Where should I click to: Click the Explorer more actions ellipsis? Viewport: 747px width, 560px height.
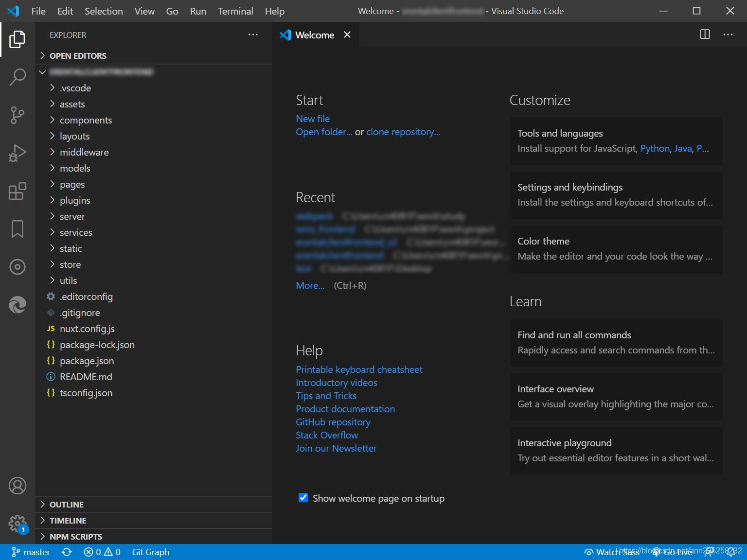[x=253, y=35]
